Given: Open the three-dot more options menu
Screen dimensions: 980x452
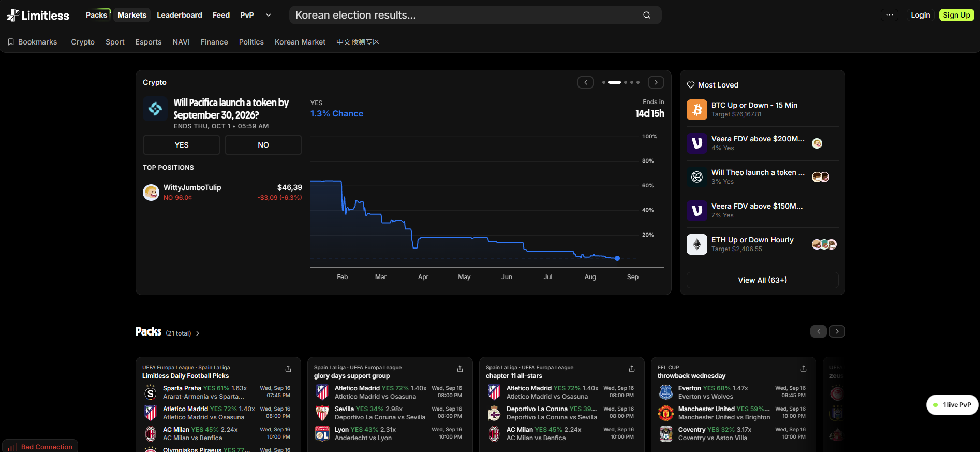Looking at the screenshot, I should coord(889,15).
